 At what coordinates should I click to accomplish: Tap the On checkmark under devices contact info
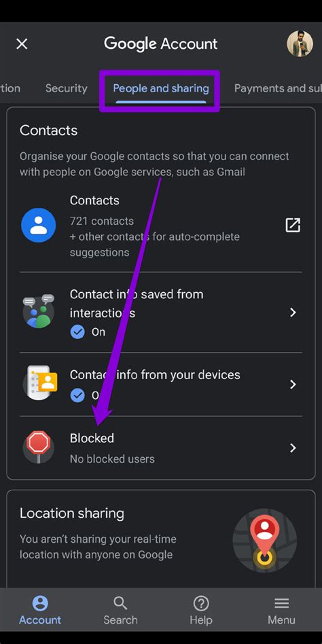coord(77,395)
